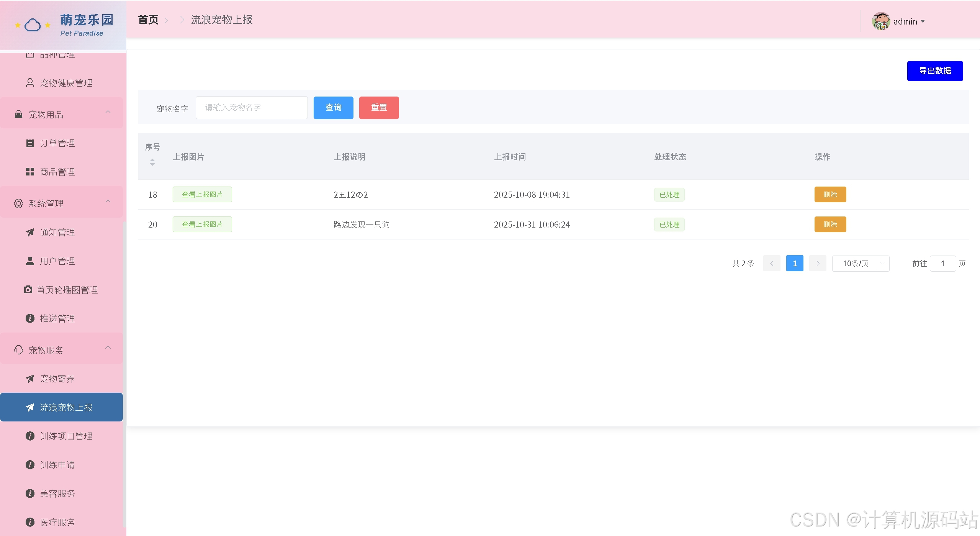980x536 pixels.
Task: Click the 流浪宠物上报 breadcrumb text
Action: [221, 20]
